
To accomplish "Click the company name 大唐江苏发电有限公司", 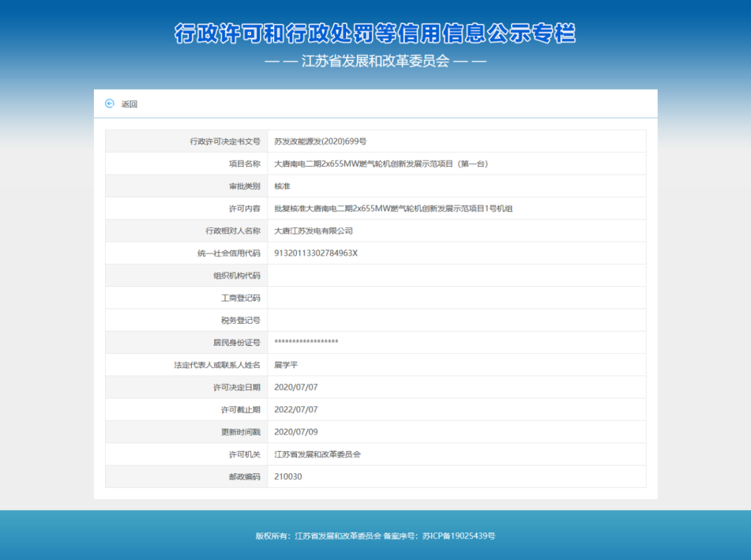I will click(314, 231).
